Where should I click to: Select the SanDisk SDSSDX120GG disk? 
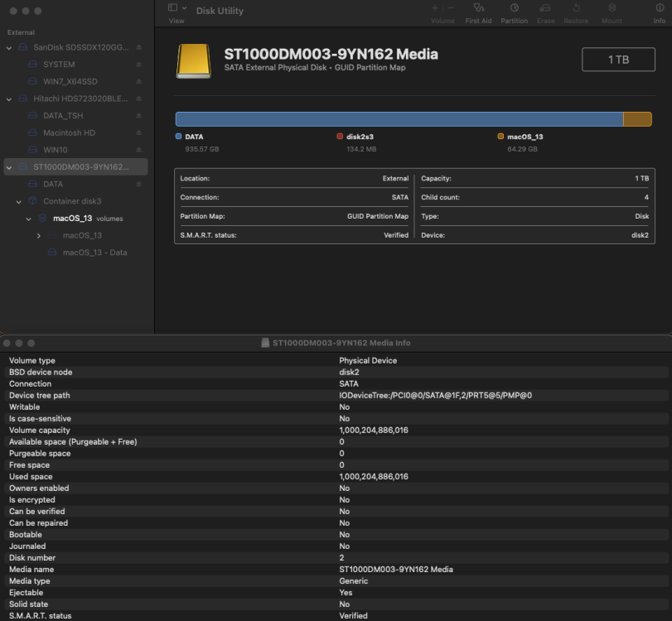click(76, 47)
